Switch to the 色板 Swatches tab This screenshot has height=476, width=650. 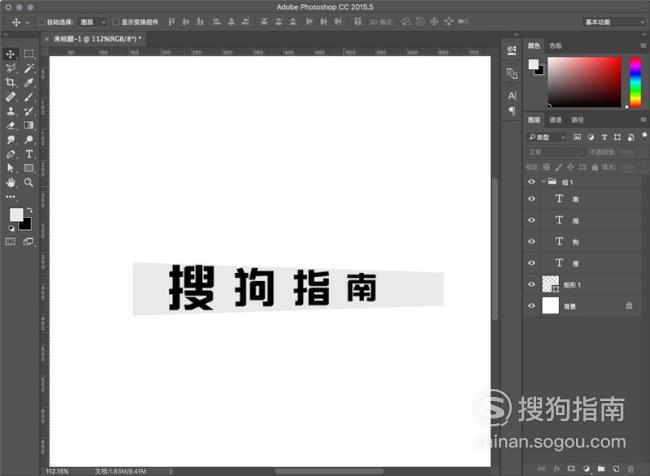[x=555, y=46]
